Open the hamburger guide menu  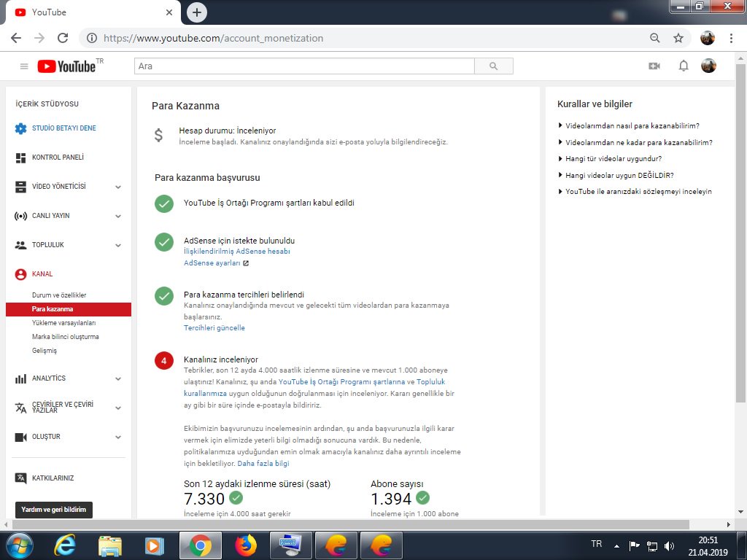coord(24,66)
